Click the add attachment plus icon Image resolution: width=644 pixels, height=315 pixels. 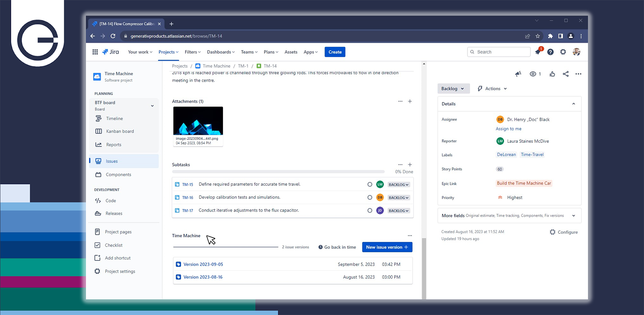(x=410, y=101)
